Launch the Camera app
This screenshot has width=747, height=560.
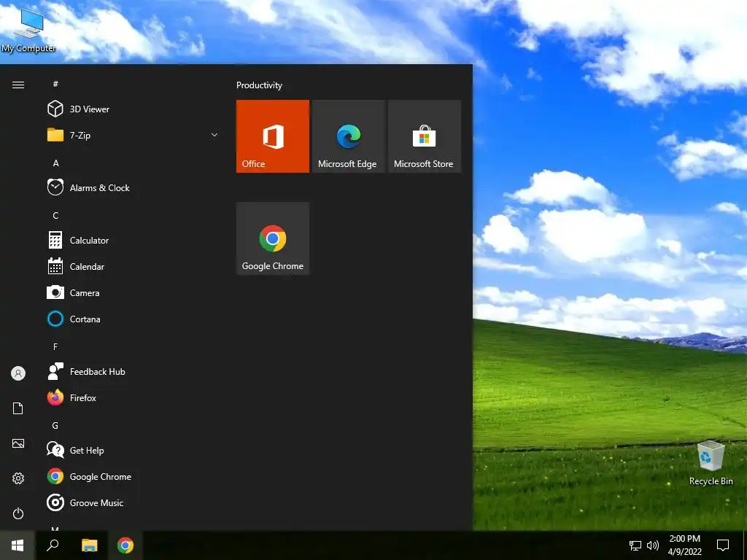point(133,293)
